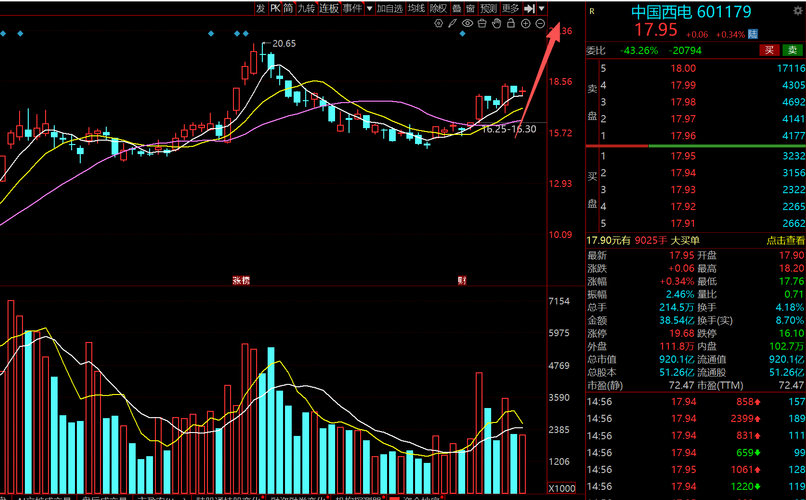Screen dimensions: 806x500
Task: Click the 融 badge next to price change
Action: click(x=753, y=34)
